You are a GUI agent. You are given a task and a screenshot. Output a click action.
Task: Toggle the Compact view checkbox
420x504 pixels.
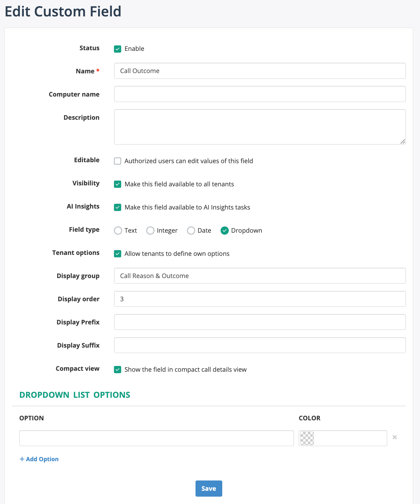[x=118, y=369]
